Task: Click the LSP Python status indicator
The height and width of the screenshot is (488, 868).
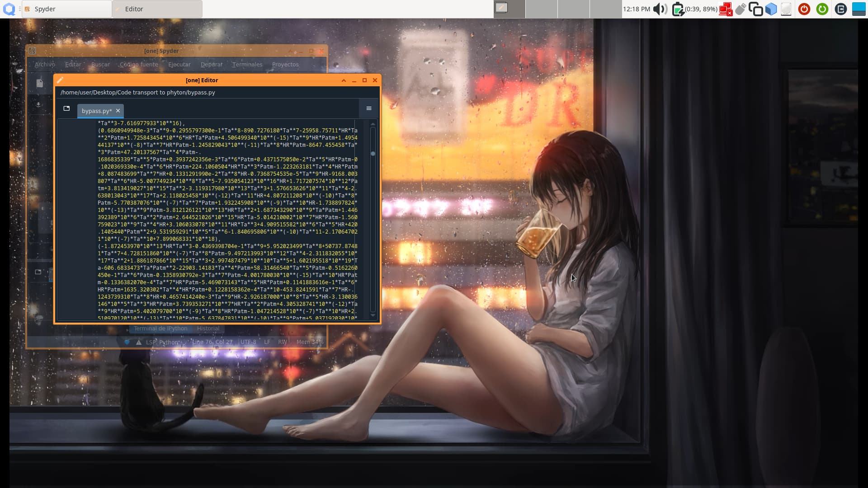Action: [x=162, y=342]
